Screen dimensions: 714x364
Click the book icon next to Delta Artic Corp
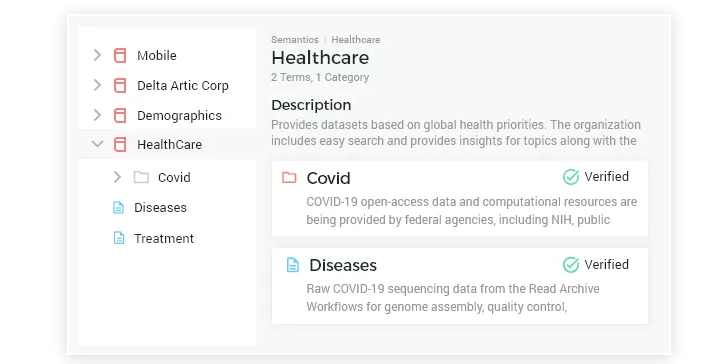[120, 86]
